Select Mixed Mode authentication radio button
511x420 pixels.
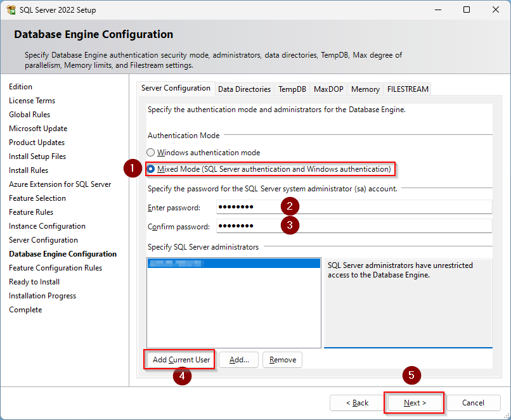(151, 169)
